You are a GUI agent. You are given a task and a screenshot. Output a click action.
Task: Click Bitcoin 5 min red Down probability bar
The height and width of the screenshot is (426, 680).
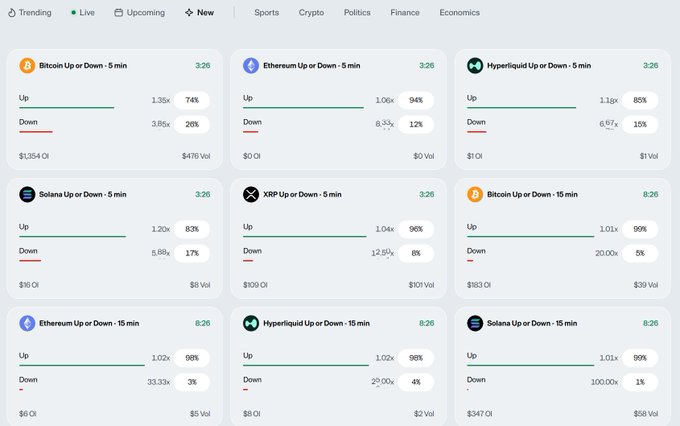point(36,131)
